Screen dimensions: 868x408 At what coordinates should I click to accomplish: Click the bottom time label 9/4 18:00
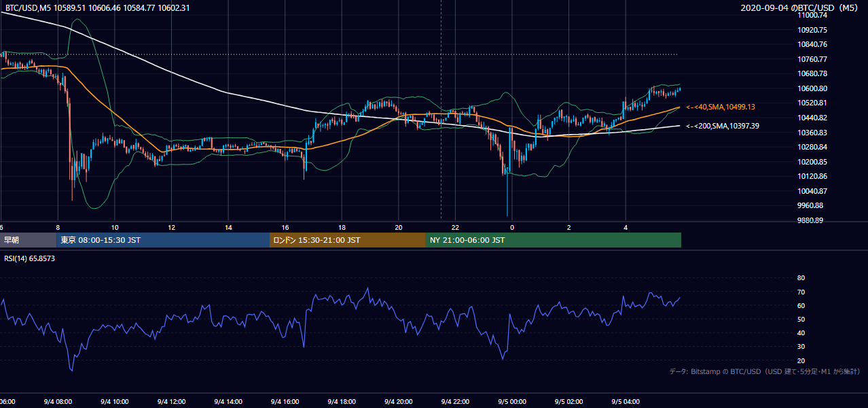pyautogui.click(x=342, y=402)
